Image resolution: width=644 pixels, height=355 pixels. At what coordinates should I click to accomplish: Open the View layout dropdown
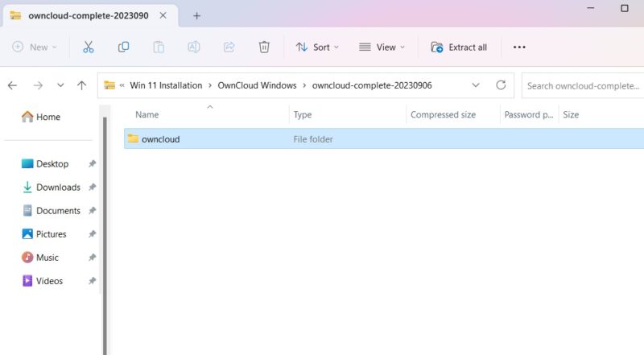click(x=382, y=47)
